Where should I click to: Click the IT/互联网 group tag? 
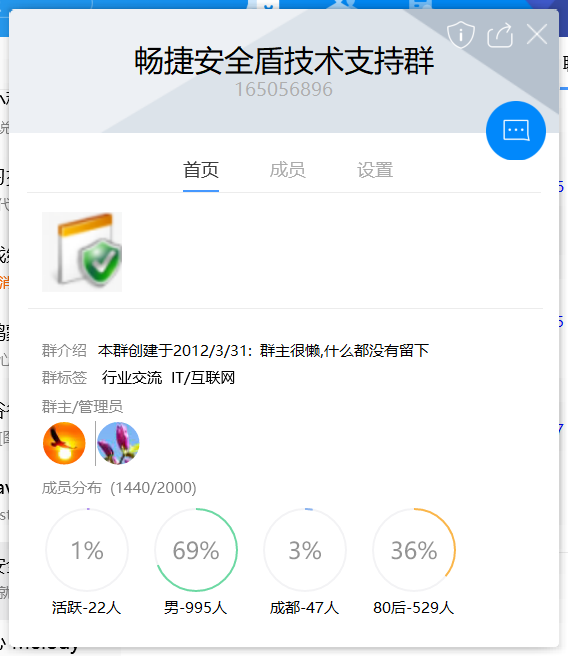(x=203, y=378)
